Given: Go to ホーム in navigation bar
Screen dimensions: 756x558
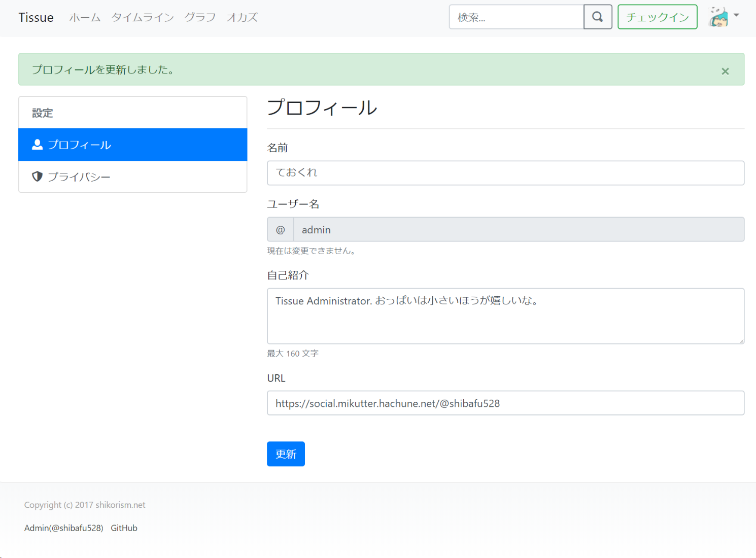Looking at the screenshot, I should pos(85,18).
